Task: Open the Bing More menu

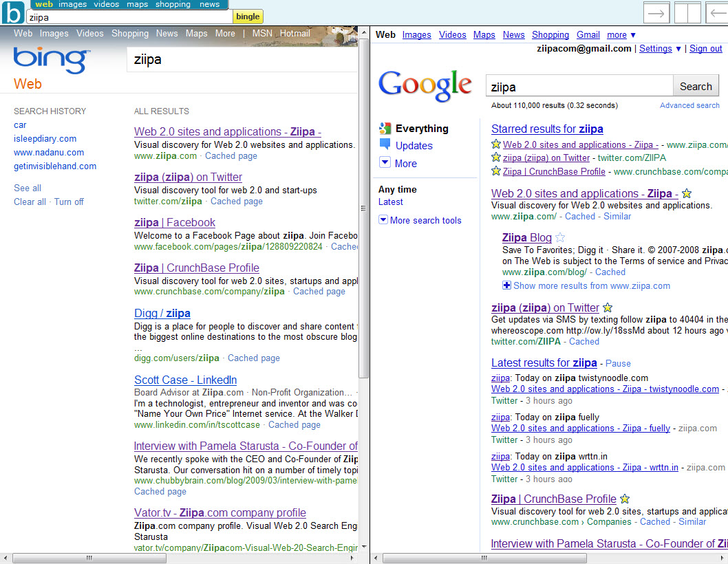Action: pos(225,34)
